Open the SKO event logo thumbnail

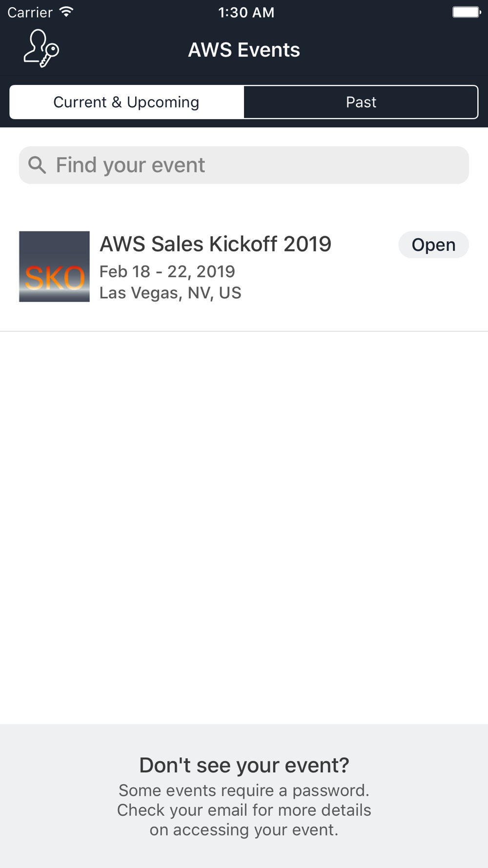54,267
